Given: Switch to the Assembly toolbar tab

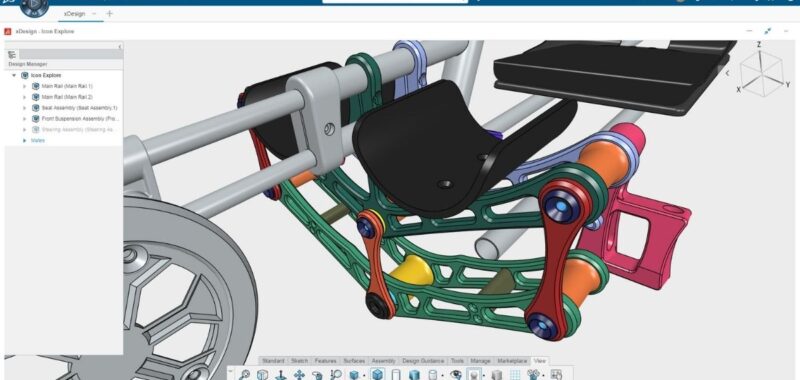Looking at the screenshot, I should [383, 361].
